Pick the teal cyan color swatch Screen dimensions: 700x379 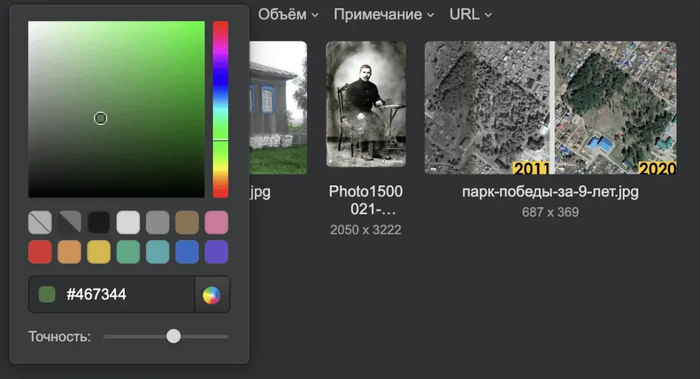point(158,252)
